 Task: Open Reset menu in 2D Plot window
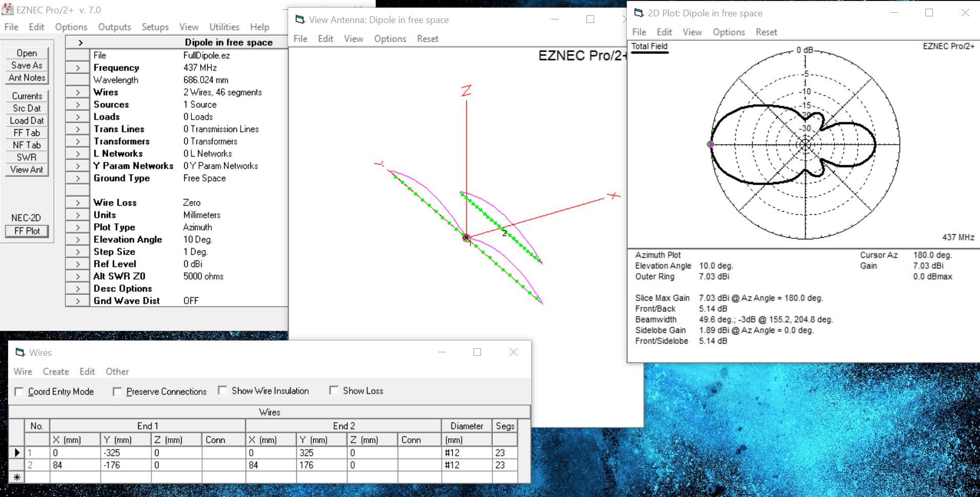[x=766, y=32]
